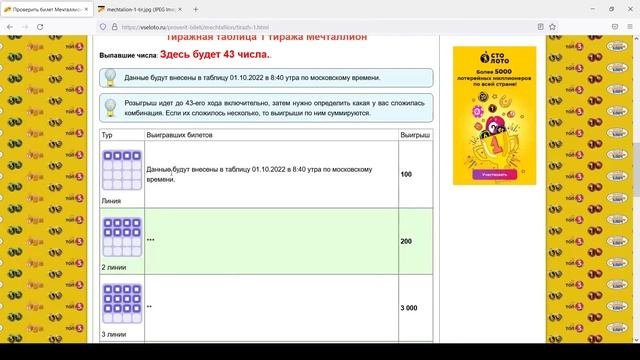This screenshot has height=360, width=640.
Task: Click the '3 линии' grid icon
Action: pos(122,304)
